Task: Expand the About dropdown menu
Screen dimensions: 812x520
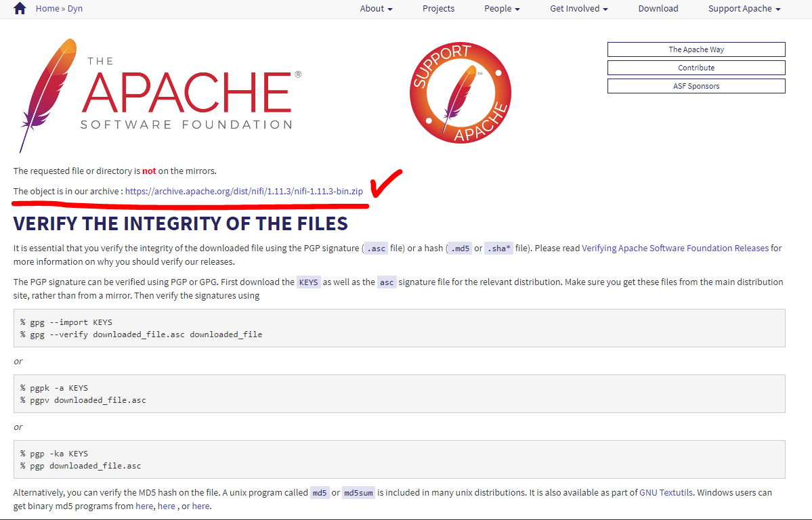Action: (376, 8)
